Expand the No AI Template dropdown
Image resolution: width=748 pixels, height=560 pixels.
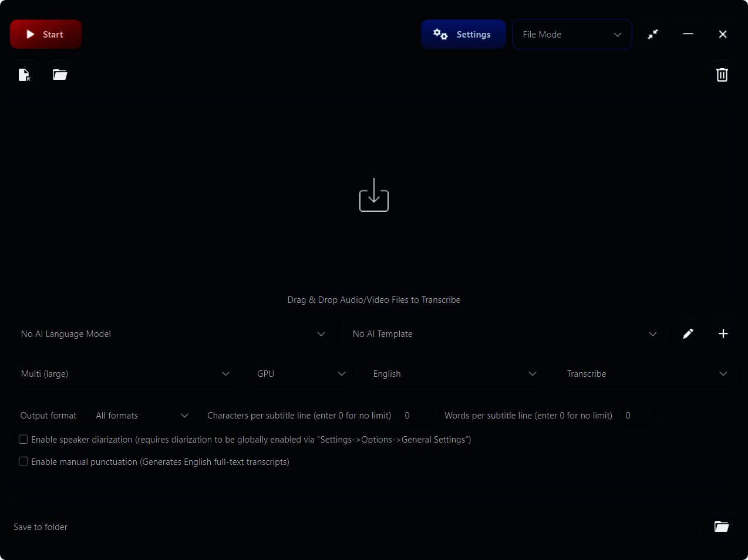504,334
